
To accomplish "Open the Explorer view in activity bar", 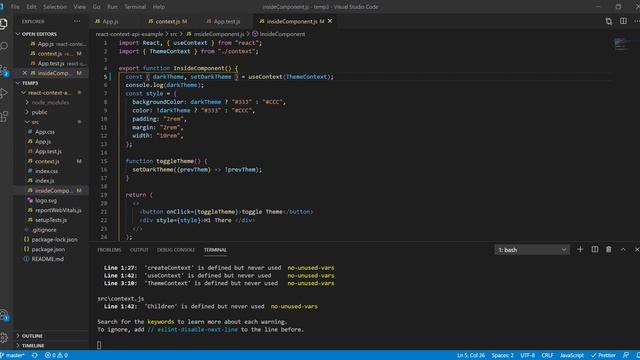I will 4,24.
